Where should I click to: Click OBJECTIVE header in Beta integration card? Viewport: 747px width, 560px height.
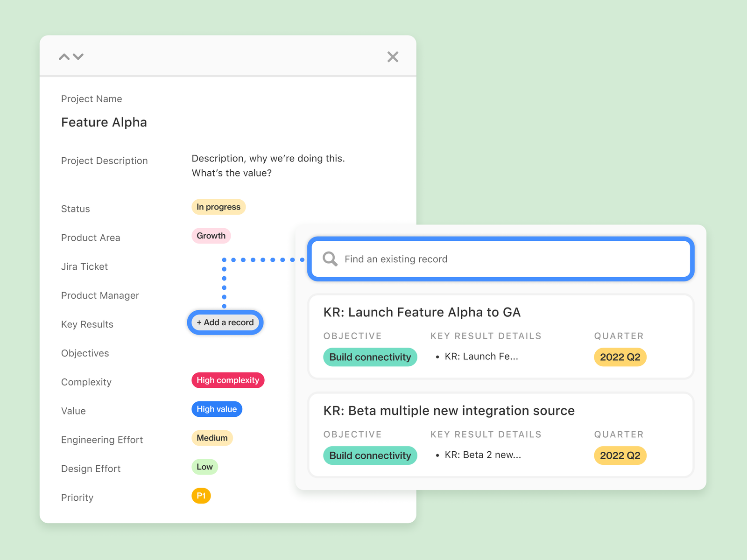[x=352, y=434]
